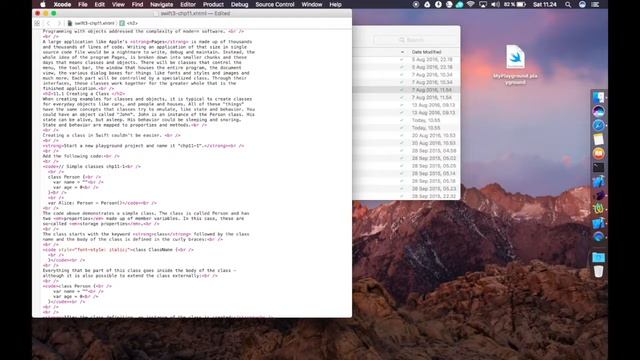The image size is (640, 360).
Task: Select Finder row dated 28 Sep 2015, 05.02
Action: [x=406, y=158]
